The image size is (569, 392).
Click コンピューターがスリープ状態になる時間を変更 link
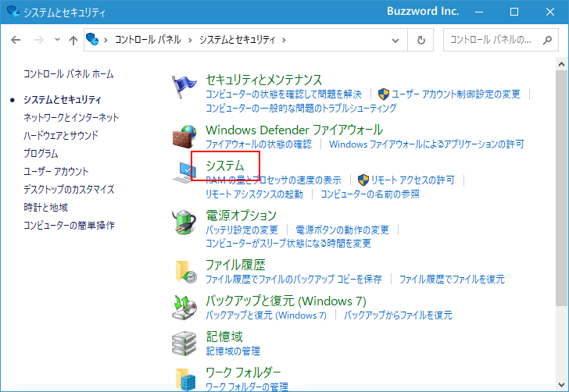pyautogui.click(x=288, y=244)
